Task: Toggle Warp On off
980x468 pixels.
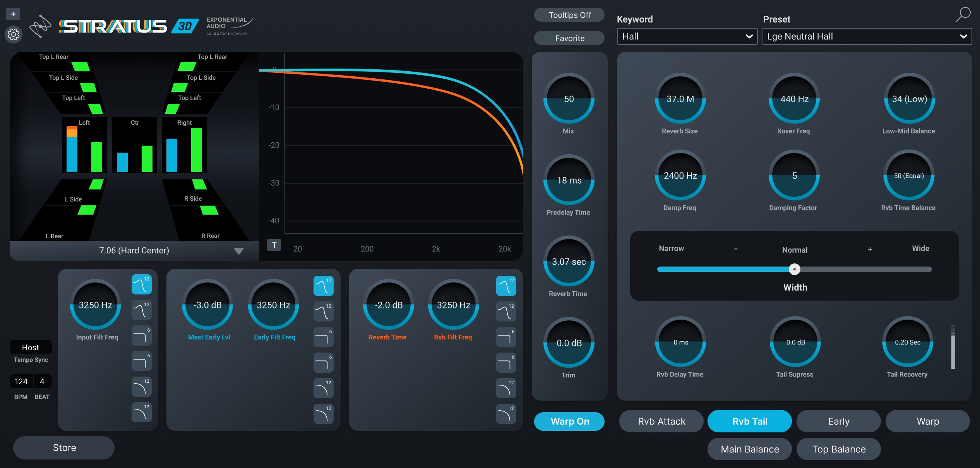Action: pos(569,421)
